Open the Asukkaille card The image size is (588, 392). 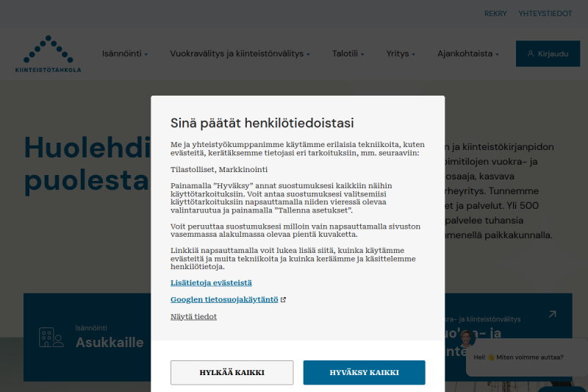(x=87, y=338)
